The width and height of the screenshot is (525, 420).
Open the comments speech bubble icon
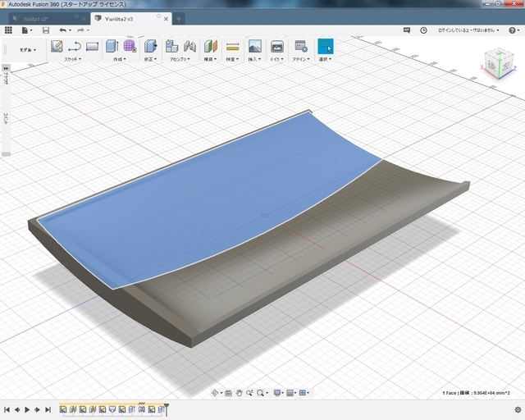click(407, 30)
